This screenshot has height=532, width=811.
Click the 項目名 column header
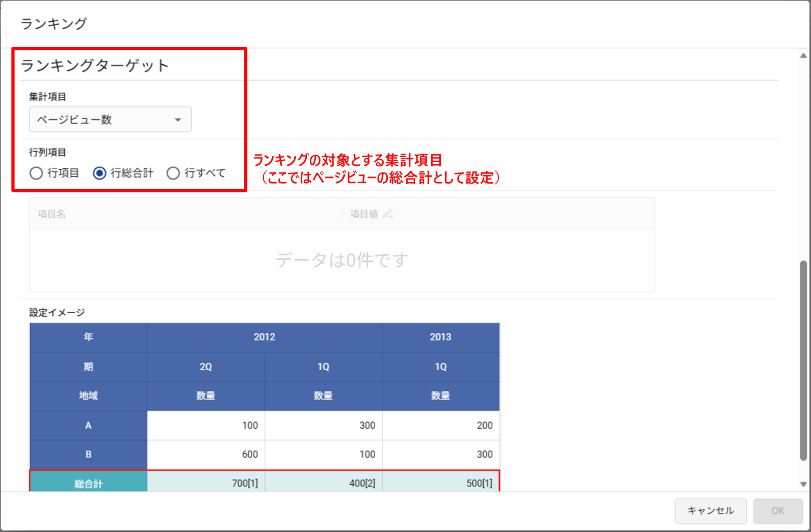tap(52, 214)
